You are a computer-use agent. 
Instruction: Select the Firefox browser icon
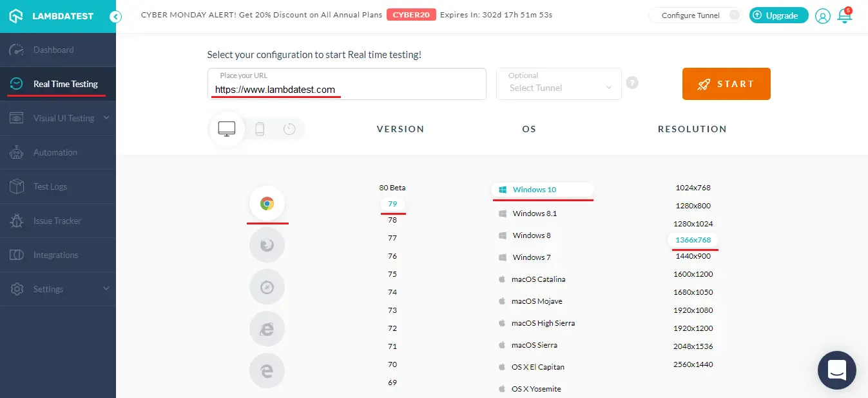[267, 244]
